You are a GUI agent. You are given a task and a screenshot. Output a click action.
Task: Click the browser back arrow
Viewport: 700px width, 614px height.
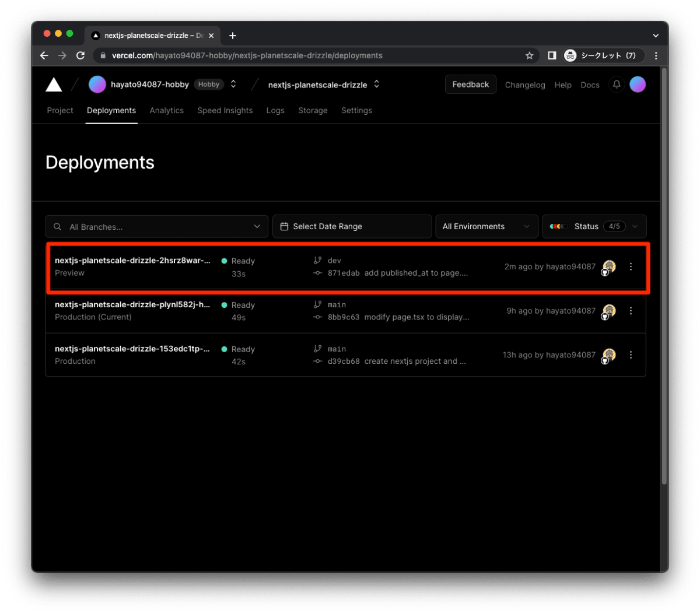coord(44,55)
